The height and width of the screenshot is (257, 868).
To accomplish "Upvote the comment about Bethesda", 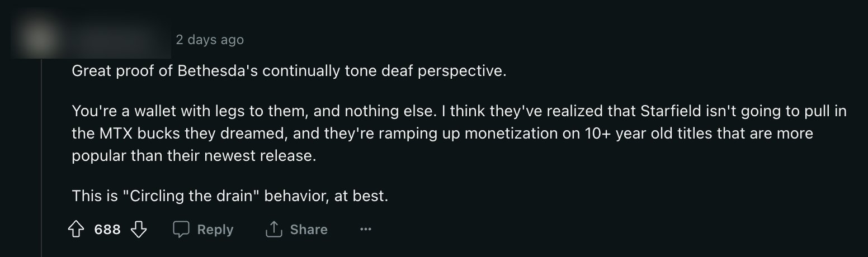I will point(76,230).
